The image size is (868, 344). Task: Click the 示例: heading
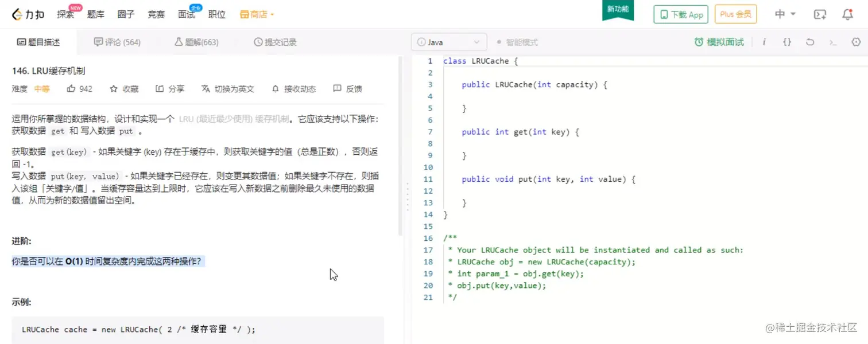click(x=22, y=302)
